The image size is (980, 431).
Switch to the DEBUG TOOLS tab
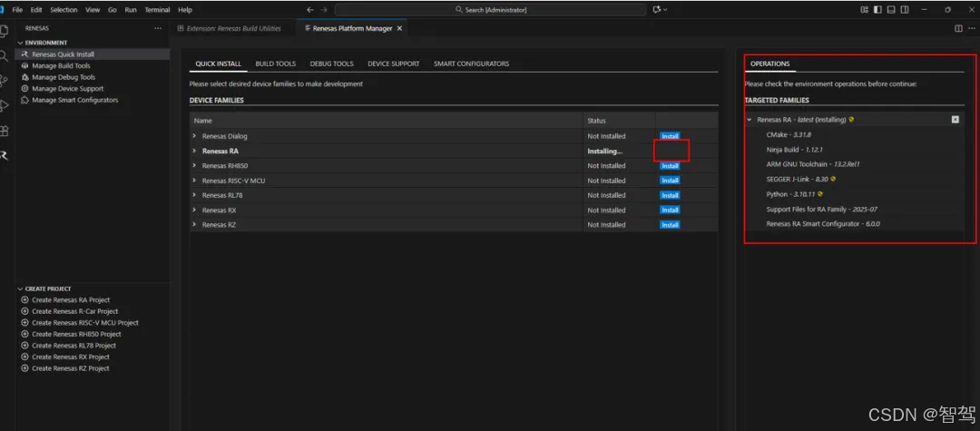331,64
